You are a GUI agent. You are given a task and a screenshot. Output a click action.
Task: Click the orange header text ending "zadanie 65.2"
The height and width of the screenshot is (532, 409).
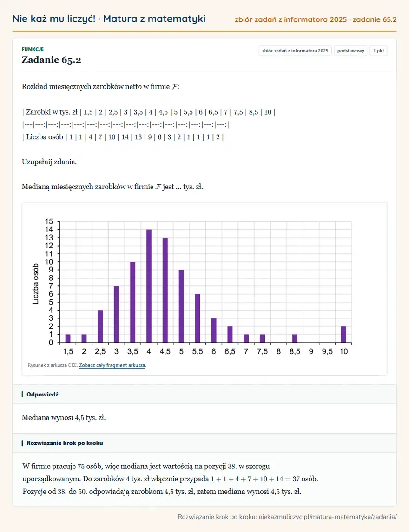click(316, 19)
